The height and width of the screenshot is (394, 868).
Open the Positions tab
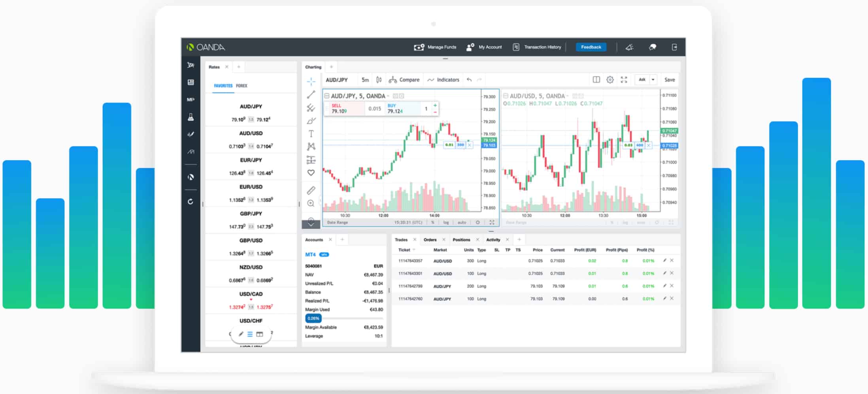pyautogui.click(x=461, y=240)
